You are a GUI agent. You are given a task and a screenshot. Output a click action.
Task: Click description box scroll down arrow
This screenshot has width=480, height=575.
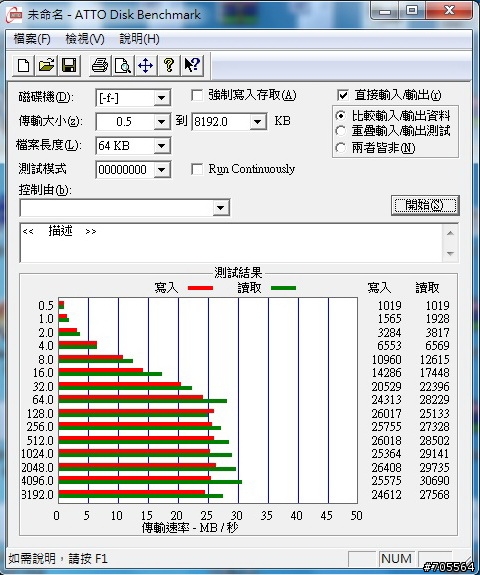pos(450,253)
